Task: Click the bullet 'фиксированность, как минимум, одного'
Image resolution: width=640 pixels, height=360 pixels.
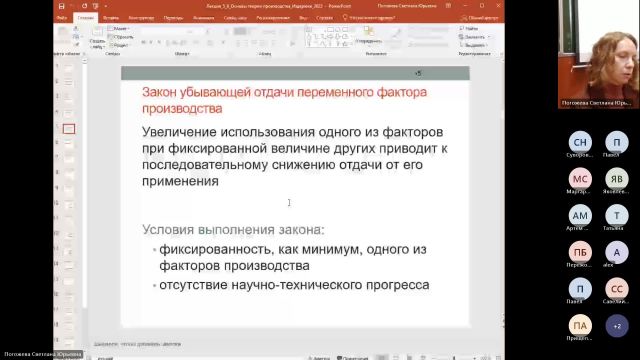Action: (x=293, y=257)
